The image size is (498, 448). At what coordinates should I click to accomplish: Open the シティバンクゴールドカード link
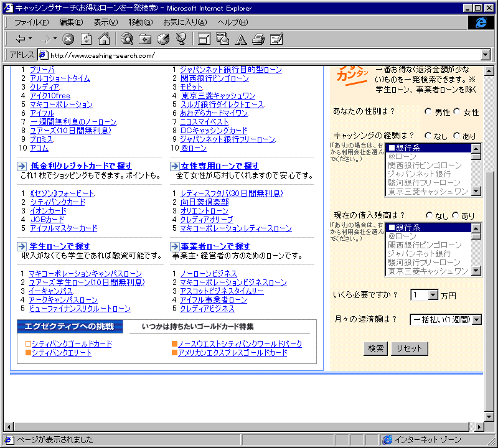(72, 344)
